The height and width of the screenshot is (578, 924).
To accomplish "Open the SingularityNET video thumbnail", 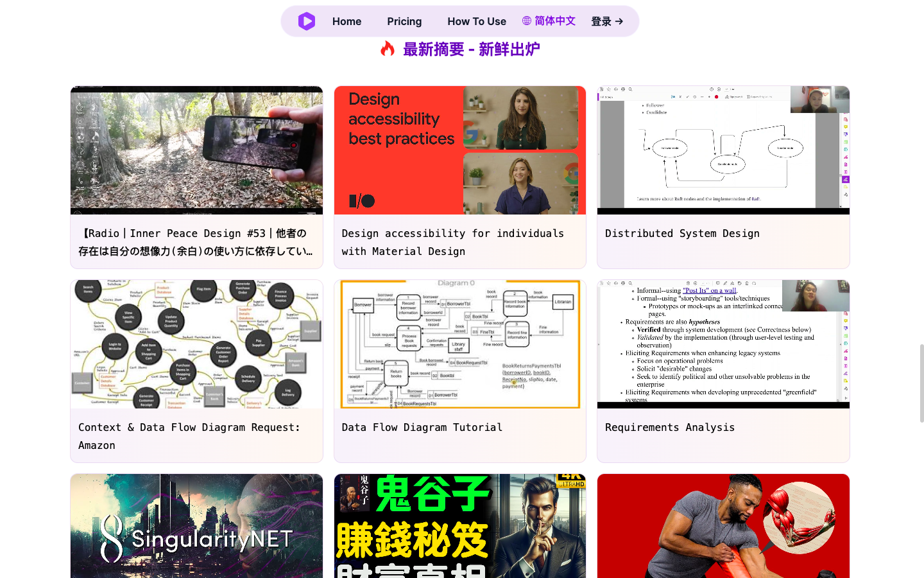I will 196,526.
